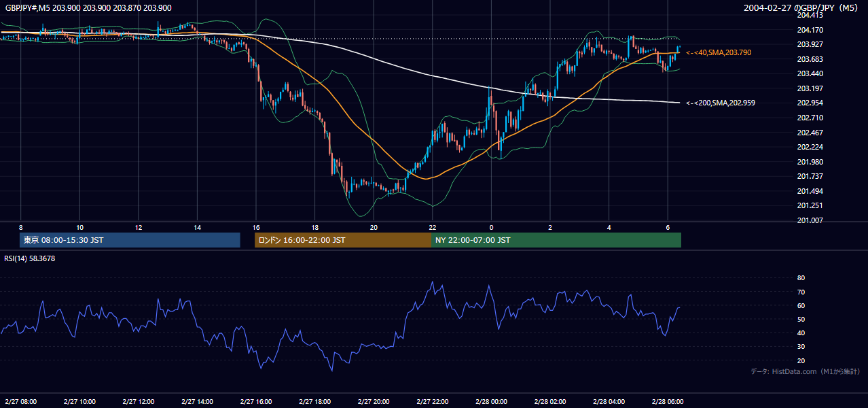Click hour label 14 under the price chart
The height and width of the screenshot is (408, 868).
(197, 227)
